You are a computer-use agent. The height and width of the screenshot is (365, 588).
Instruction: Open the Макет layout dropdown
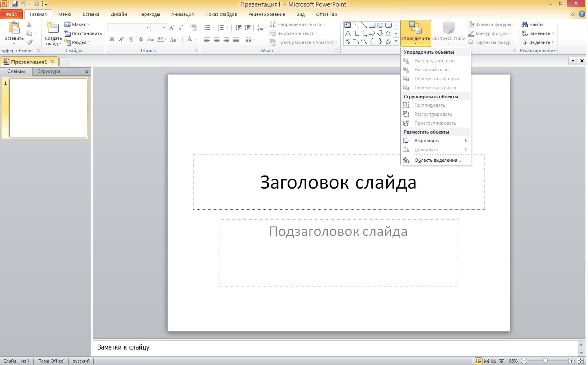pyautogui.click(x=77, y=24)
